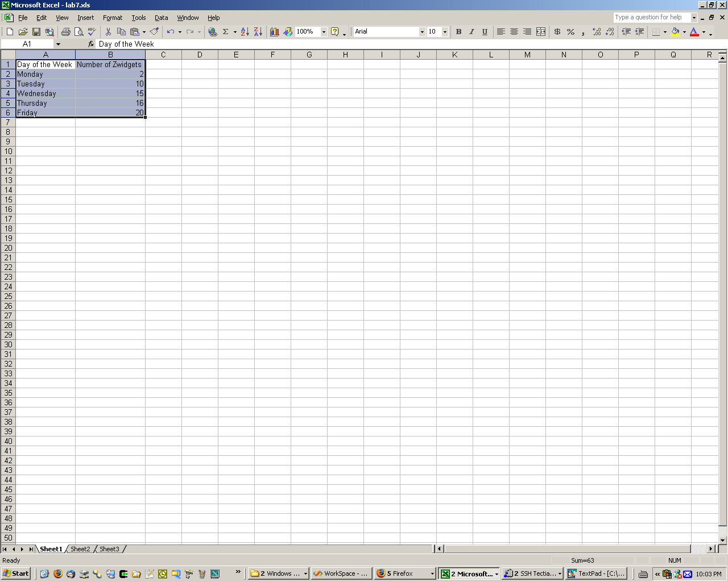Viewport: 728px width, 582px height.
Task: Click the insert function fx button
Action: 91,44
